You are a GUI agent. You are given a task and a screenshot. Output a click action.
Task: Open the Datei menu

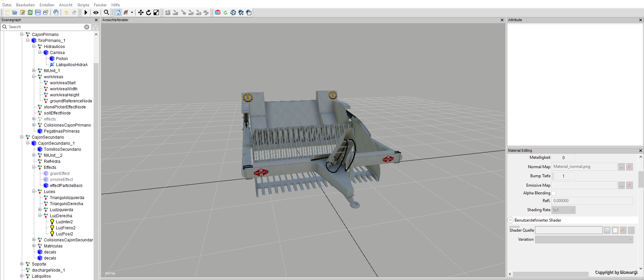click(7, 5)
